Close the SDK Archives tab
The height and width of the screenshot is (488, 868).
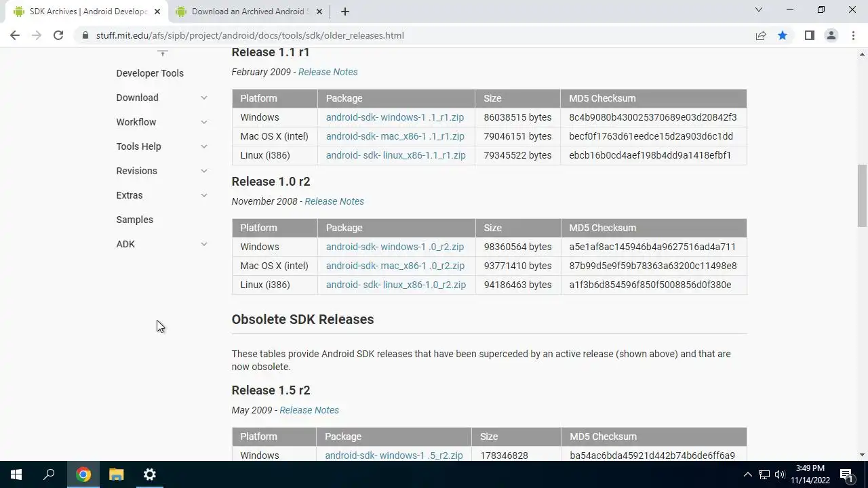[157, 12]
